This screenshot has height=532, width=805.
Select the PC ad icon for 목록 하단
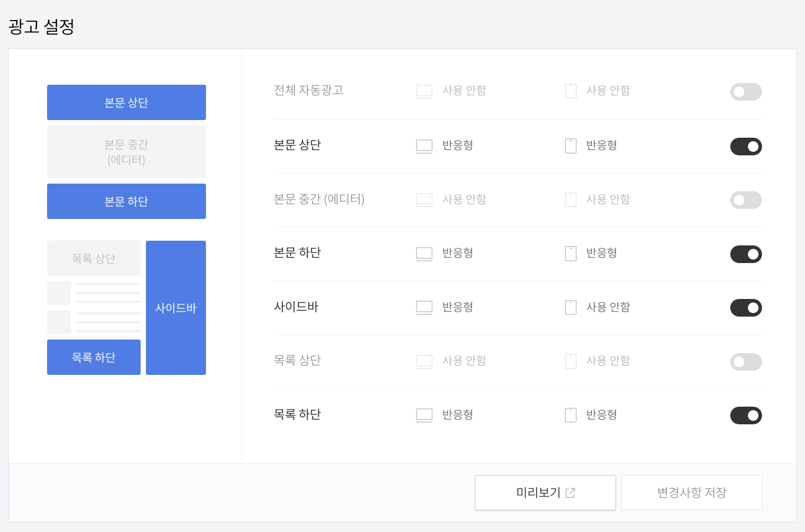tap(424, 414)
